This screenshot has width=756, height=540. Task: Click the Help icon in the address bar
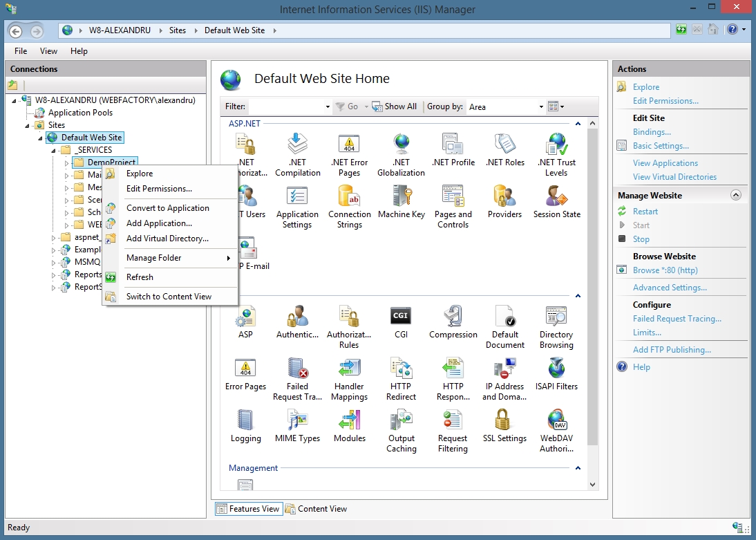coord(733,30)
